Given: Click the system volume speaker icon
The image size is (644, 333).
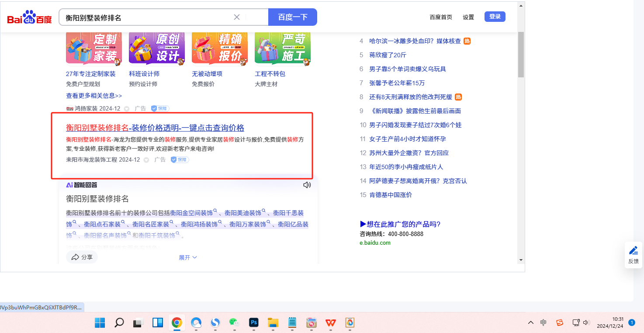Looking at the screenshot, I should point(586,323).
